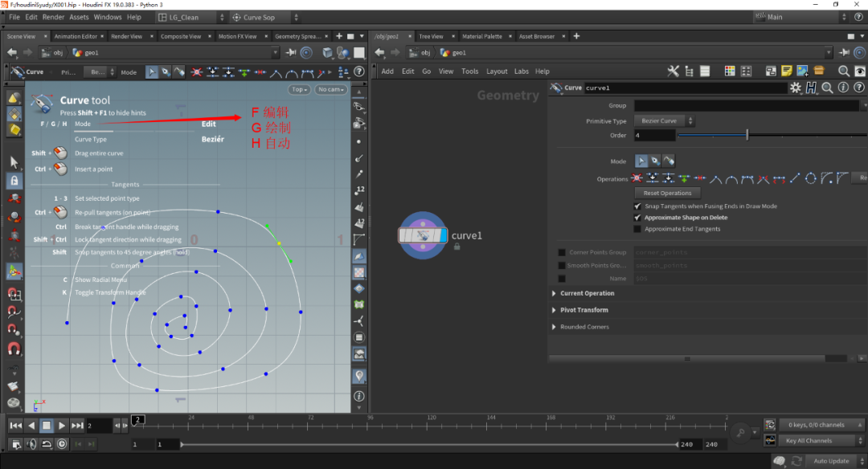The height and width of the screenshot is (469, 868).
Task: Disable Approximate Shape on Delete
Action: (x=638, y=218)
